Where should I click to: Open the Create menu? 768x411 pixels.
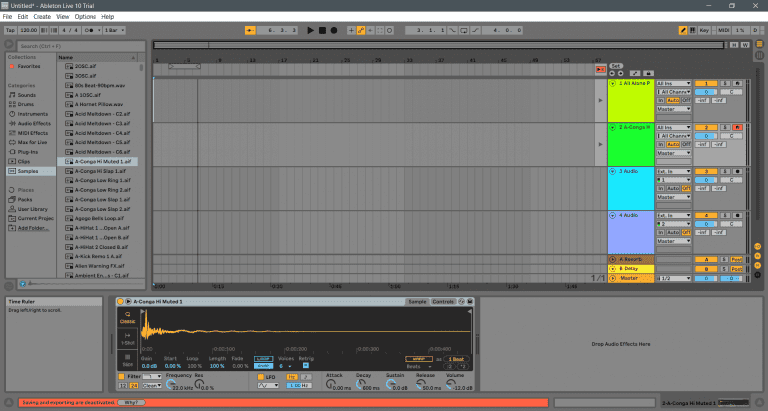click(x=42, y=17)
